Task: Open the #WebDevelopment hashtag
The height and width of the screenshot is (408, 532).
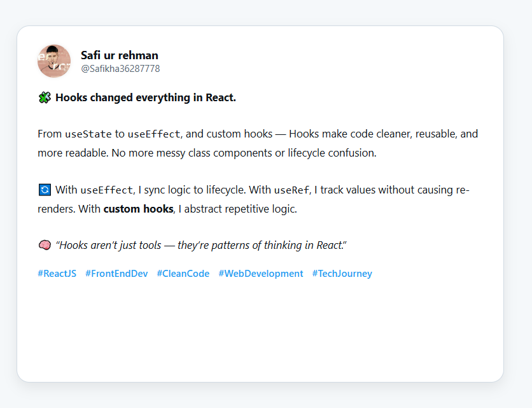Action: click(261, 274)
